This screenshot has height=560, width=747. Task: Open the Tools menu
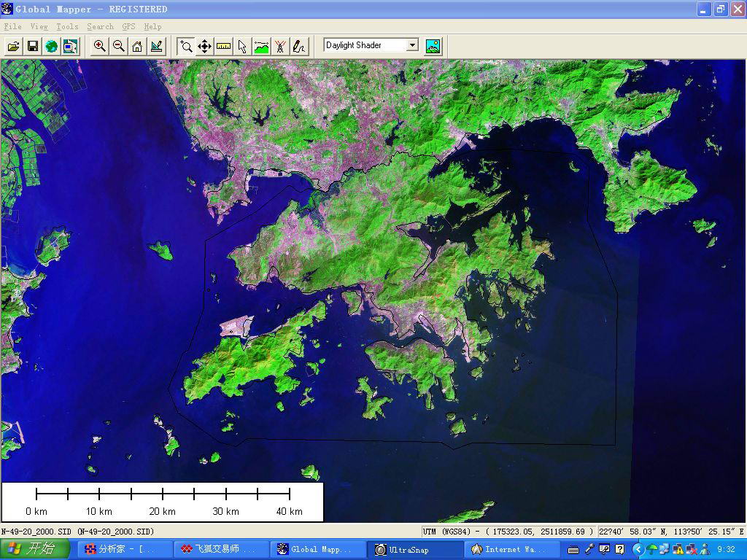pos(67,26)
